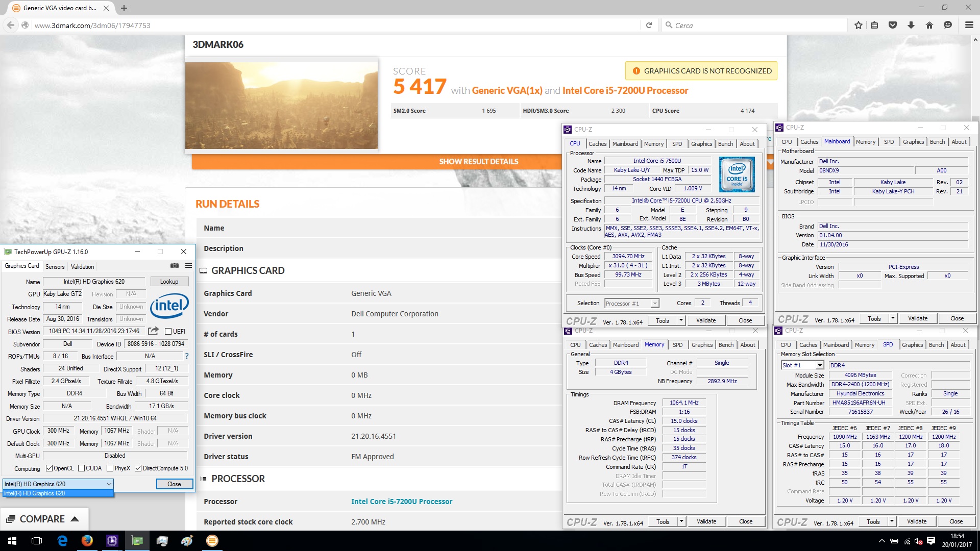Open Intel Core i5-7200U Processor link in Run Details
This screenshot has width=980, height=551.
(x=402, y=502)
